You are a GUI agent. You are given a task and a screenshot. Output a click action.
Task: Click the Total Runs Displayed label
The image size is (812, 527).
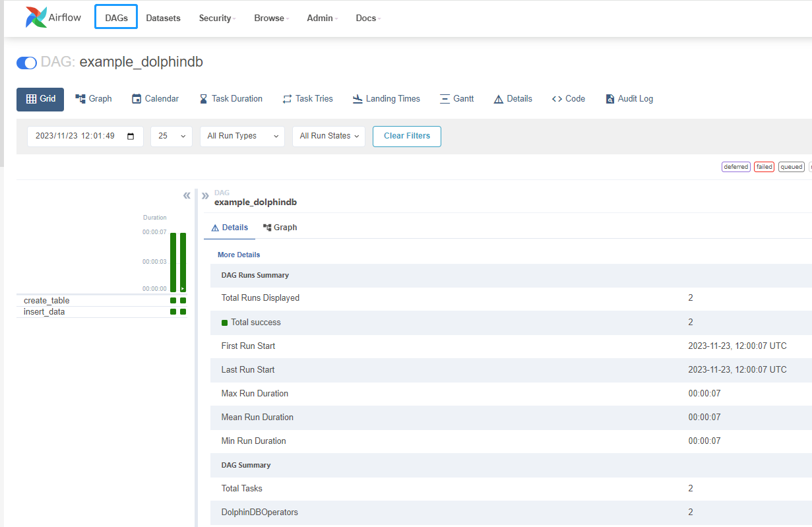261,298
